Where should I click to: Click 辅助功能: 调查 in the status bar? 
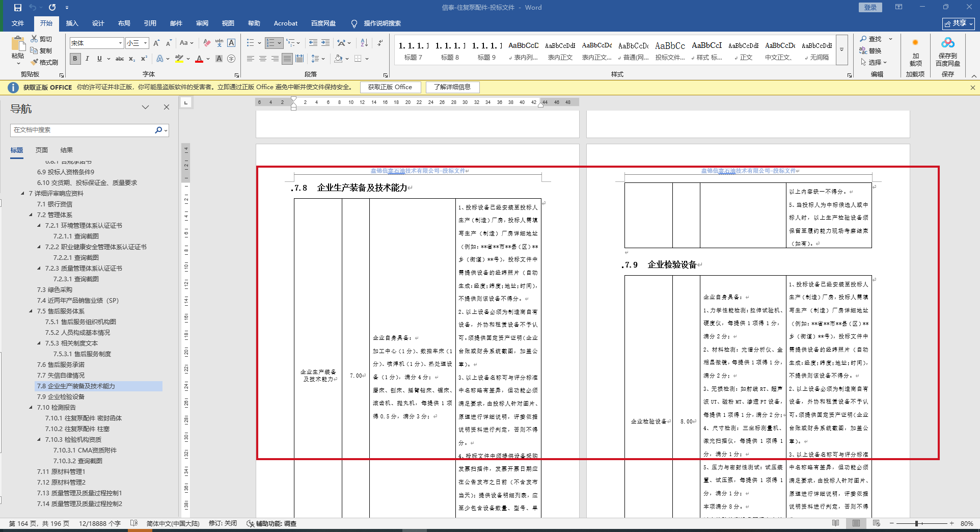point(271,523)
